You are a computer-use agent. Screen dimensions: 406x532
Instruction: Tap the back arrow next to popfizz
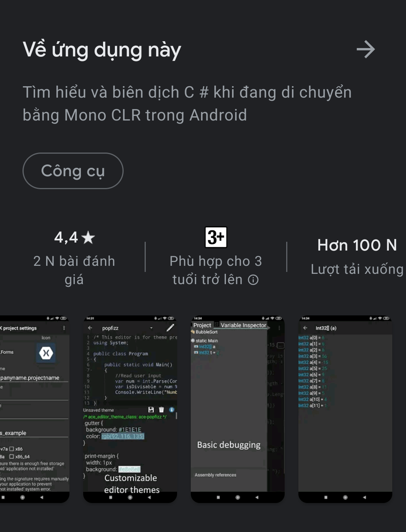[90, 328]
